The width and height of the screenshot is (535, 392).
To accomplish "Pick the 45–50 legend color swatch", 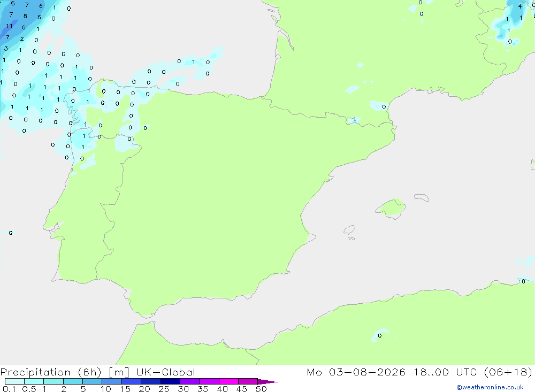I will (x=248, y=381).
